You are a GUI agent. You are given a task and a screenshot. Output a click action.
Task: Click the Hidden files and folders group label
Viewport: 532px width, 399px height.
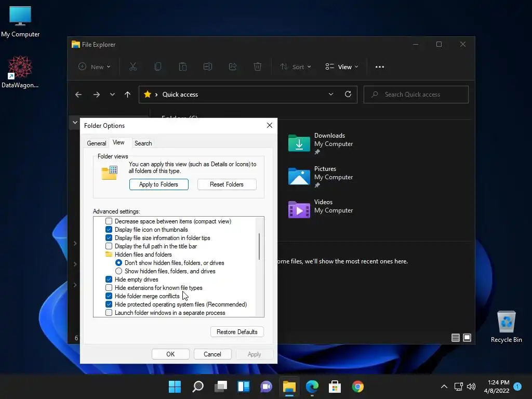coord(143,255)
